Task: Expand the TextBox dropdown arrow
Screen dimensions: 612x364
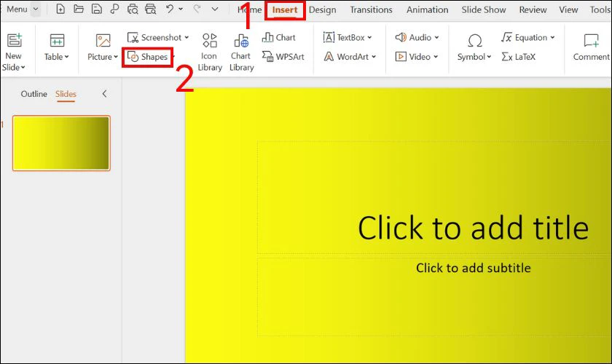Action: (369, 37)
